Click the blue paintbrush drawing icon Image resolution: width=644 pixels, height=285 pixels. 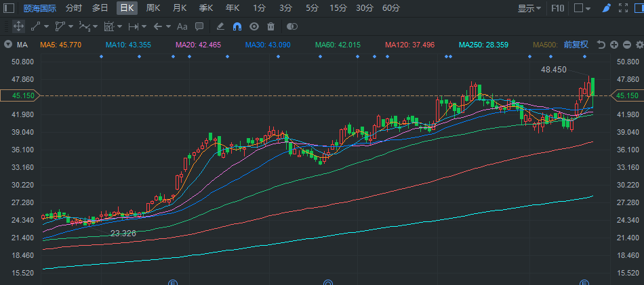[x=607, y=8]
